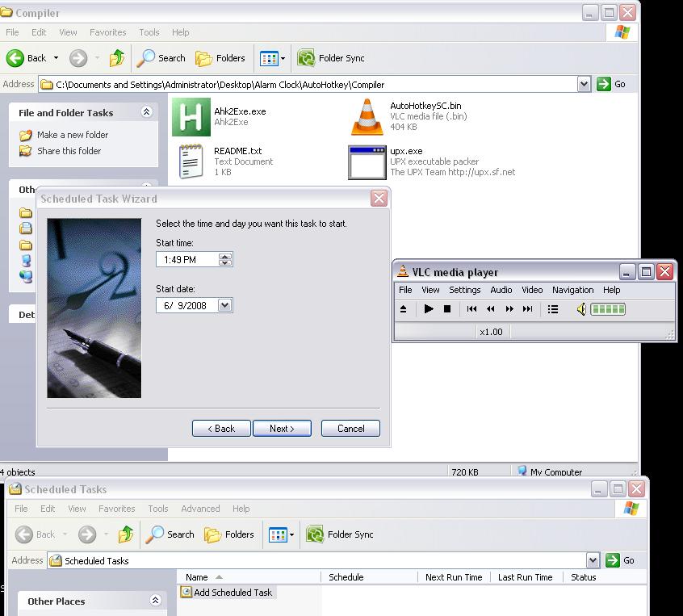Open README.txt text document
The width and height of the screenshot is (683, 616).
[x=191, y=161]
